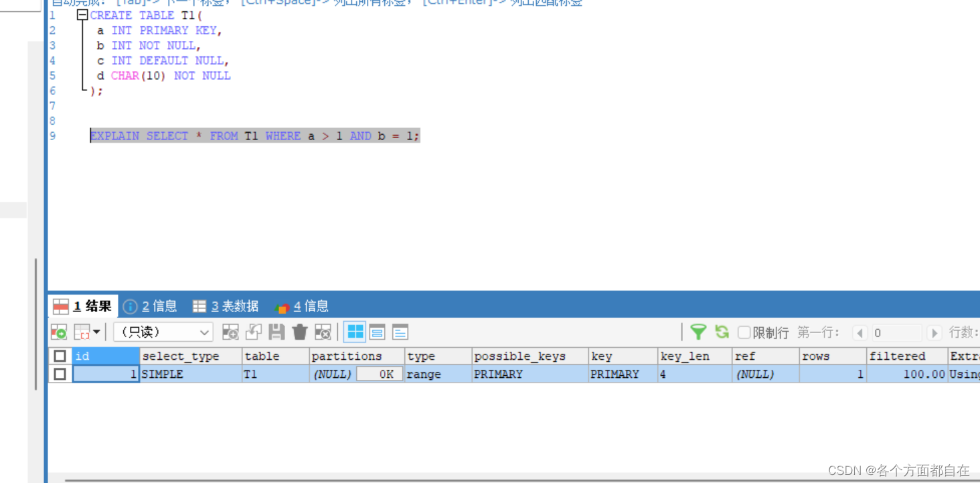Collapse the CREATE TABLE code fold

pos(82,15)
